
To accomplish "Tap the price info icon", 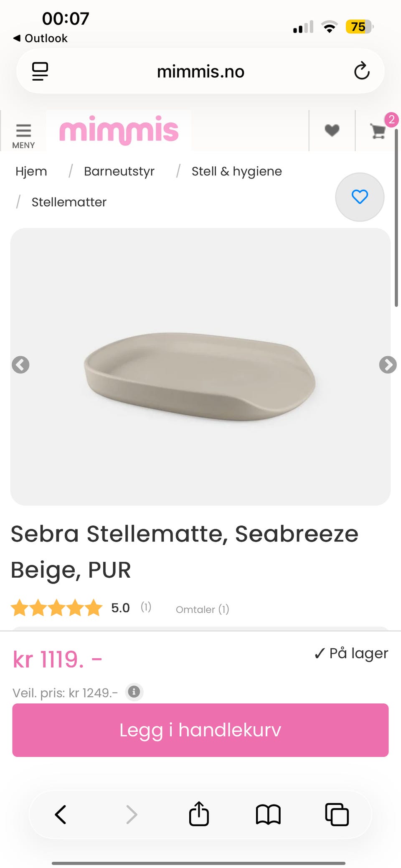I will point(134,692).
